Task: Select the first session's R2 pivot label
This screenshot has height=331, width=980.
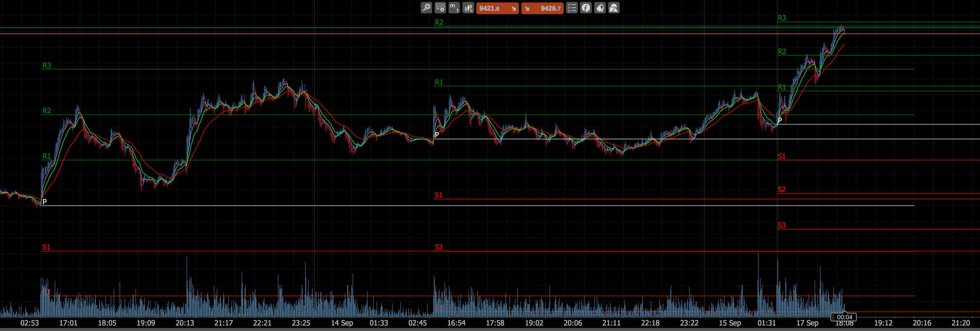Action: point(46,111)
